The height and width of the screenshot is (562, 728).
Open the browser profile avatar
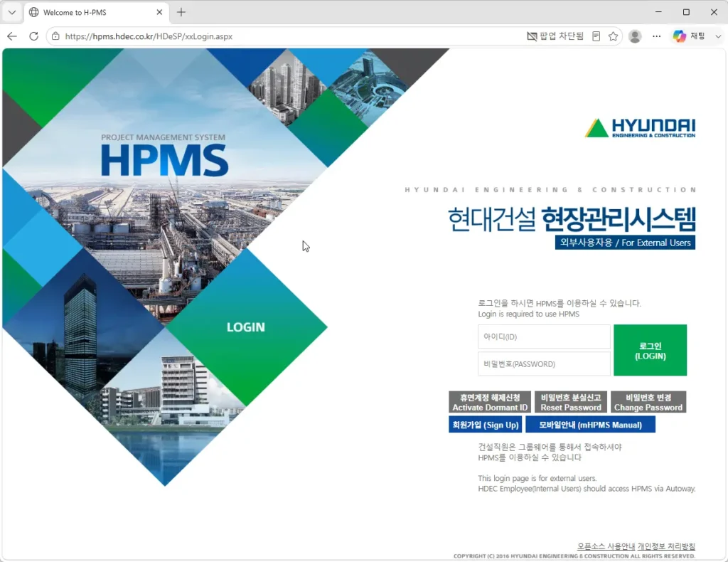click(635, 36)
